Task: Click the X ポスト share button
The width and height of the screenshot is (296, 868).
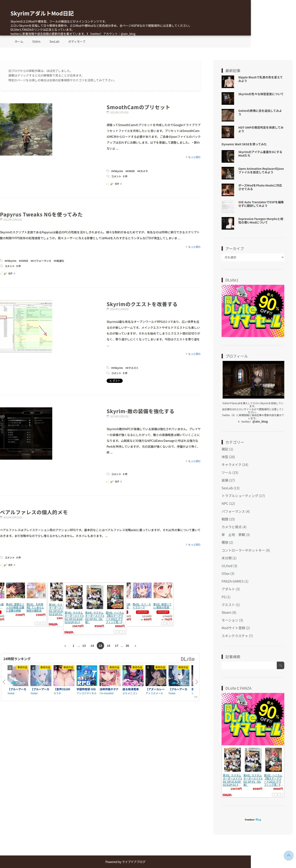Action: point(115,381)
